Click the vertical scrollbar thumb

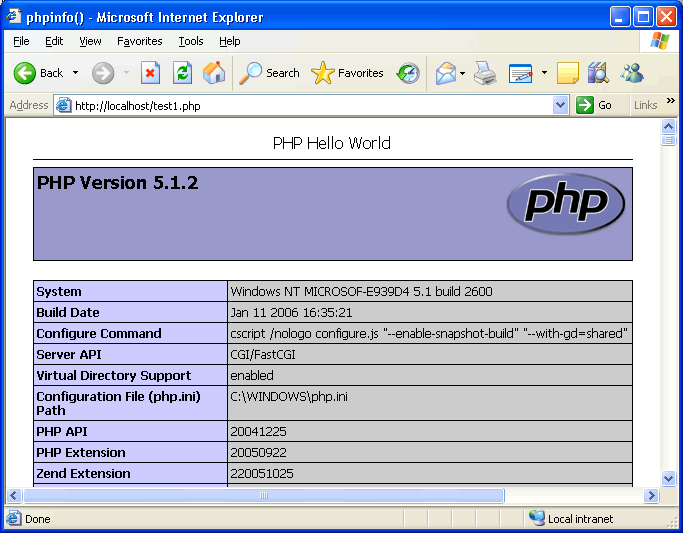(x=668, y=140)
